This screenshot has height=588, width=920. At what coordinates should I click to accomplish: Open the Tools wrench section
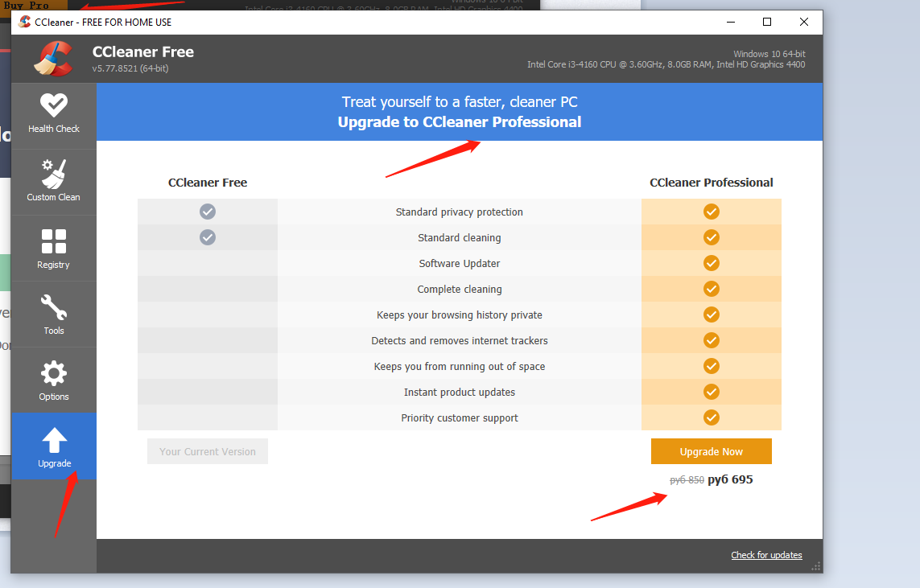[x=53, y=315]
